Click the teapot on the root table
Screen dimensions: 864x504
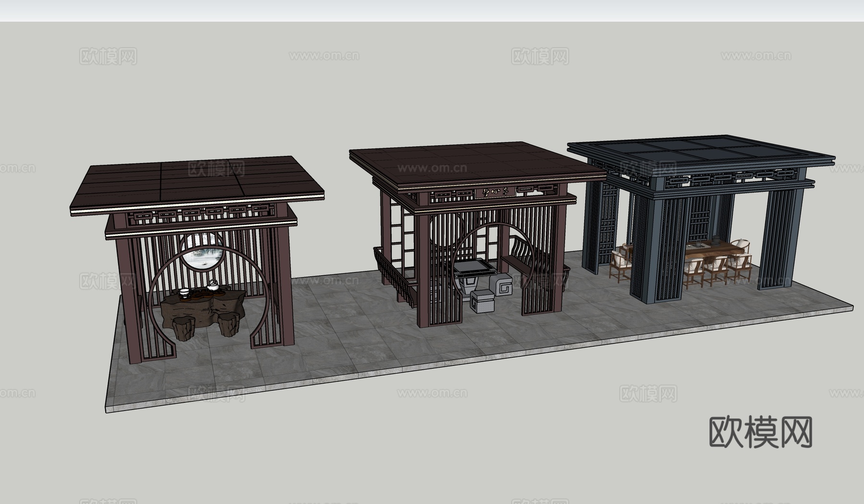[213, 286]
